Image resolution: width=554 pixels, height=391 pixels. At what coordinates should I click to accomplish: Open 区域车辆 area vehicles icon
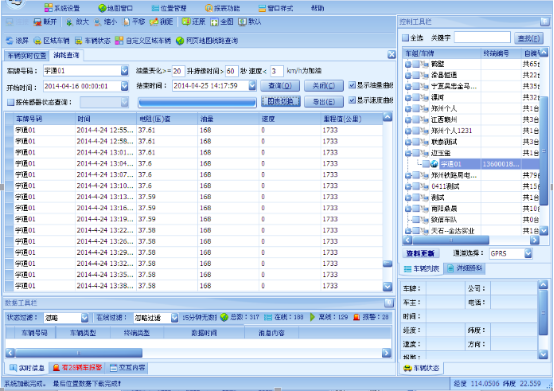(x=37, y=41)
